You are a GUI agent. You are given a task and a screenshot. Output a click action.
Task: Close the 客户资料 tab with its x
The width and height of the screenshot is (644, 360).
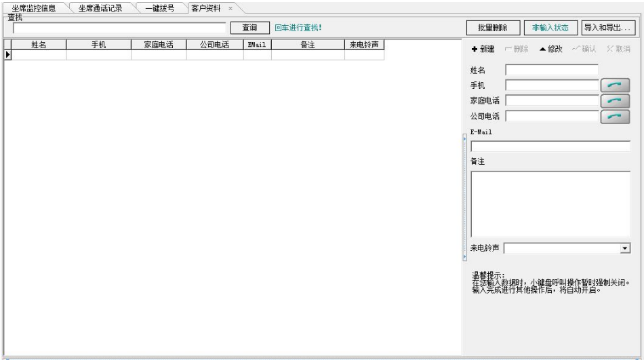pos(230,8)
